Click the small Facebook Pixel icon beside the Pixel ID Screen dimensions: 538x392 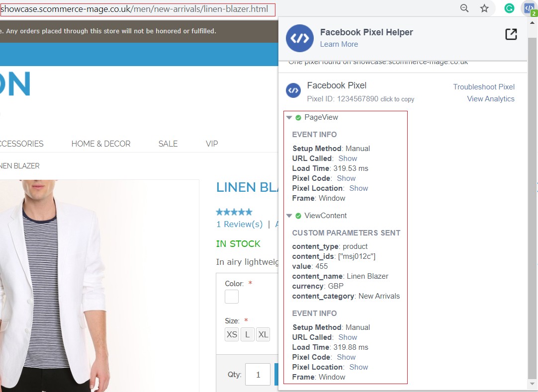tap(293, 90)
